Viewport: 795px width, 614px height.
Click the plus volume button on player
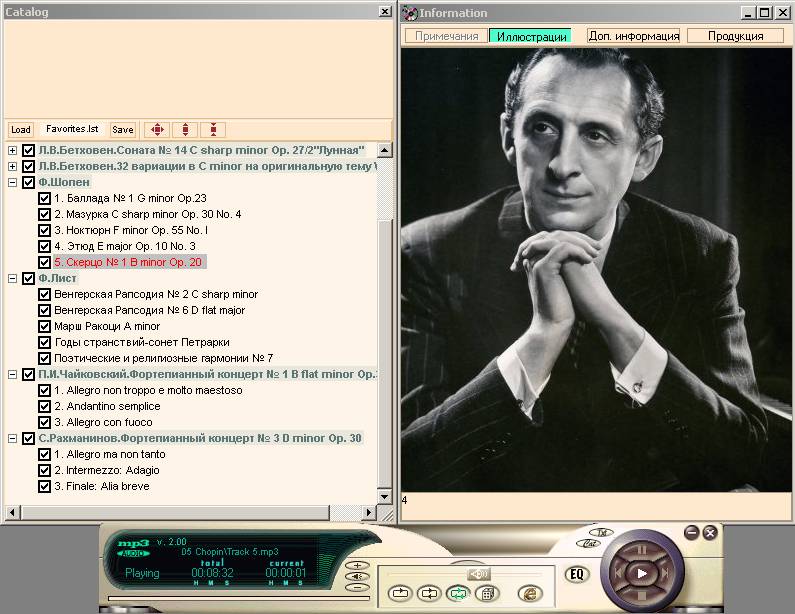coord(358,565)
